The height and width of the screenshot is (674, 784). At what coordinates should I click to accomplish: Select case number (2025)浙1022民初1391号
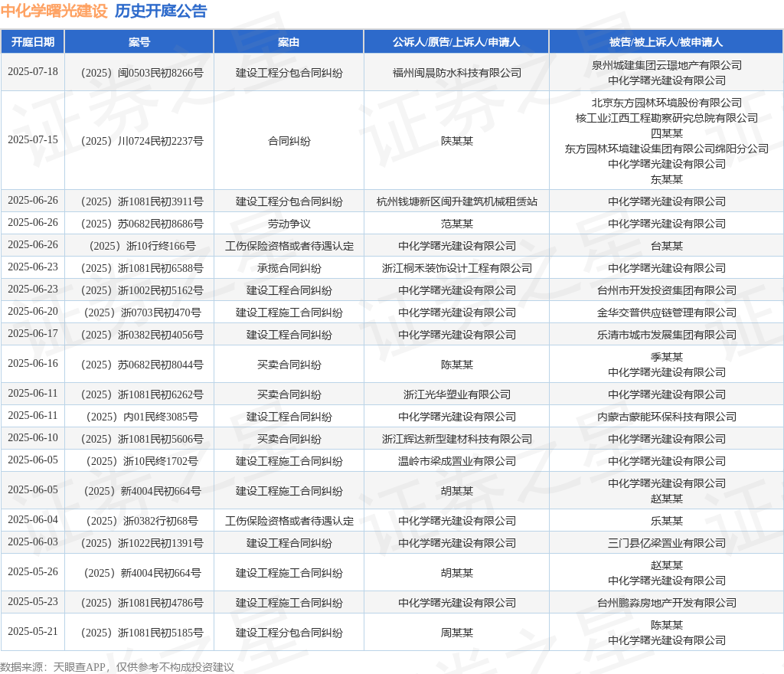tap(142, 543)
